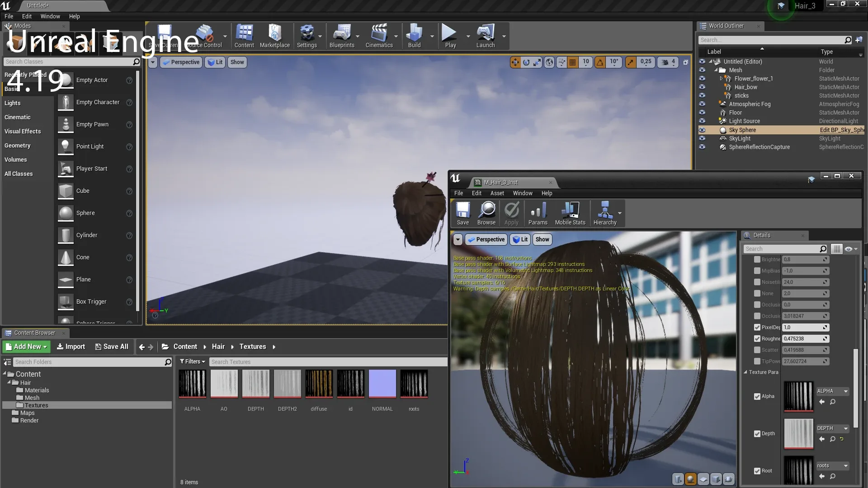Viewport: 868px width, 488px height.
Task: Uncheck the Roughness parameter override
Action: point(758,338)
